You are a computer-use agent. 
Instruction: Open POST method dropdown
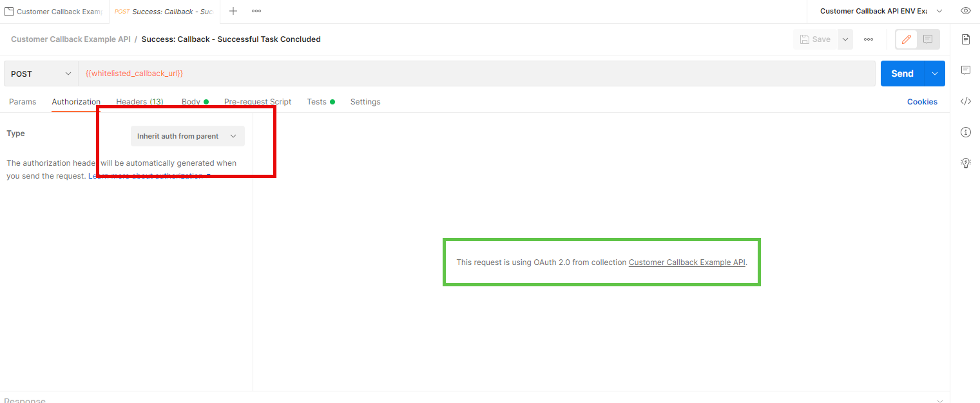(41, 74)
